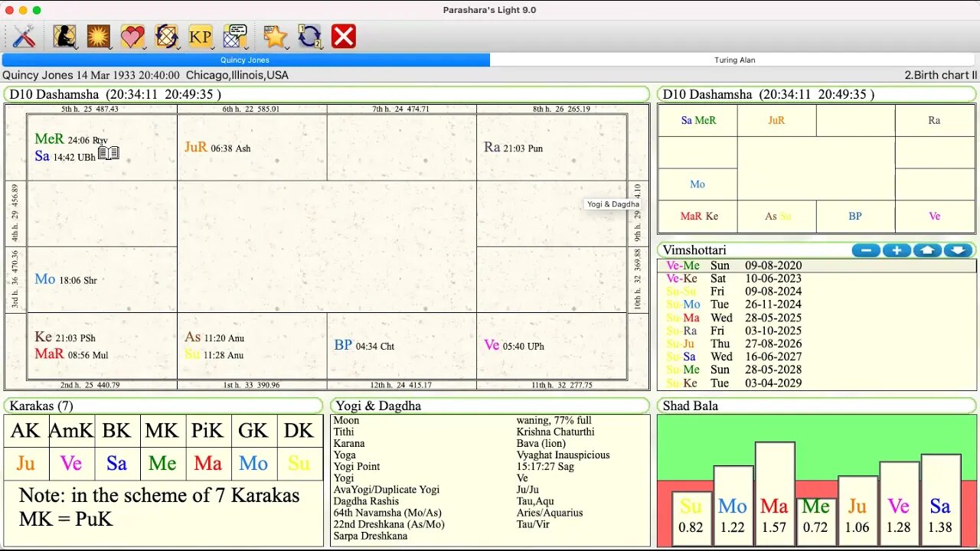
Task: Click the Quincy Jones birth data line
Action: point(145,75)
